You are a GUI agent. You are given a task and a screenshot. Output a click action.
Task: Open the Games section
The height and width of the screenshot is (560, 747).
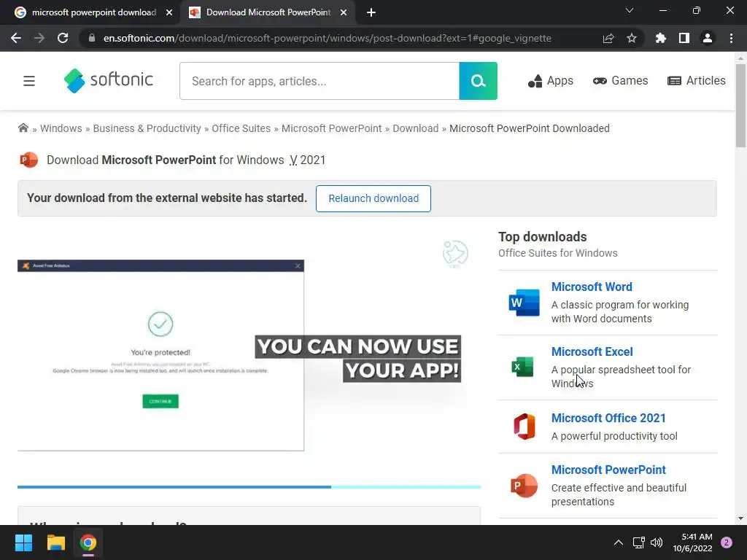click(x=620, y=81)
